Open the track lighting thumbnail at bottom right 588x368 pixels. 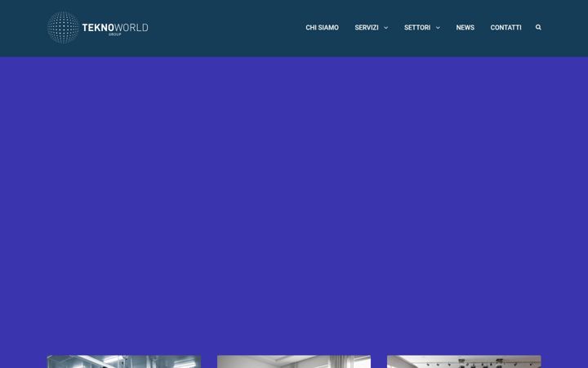click(464, 361)
